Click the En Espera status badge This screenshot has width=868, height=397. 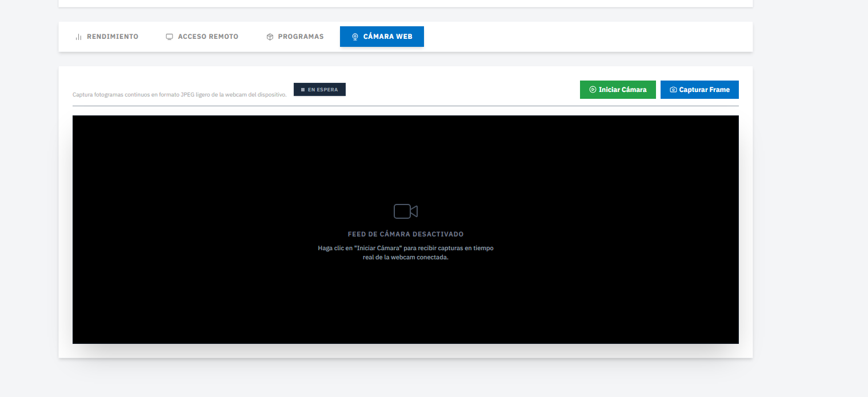coord(319,90)
